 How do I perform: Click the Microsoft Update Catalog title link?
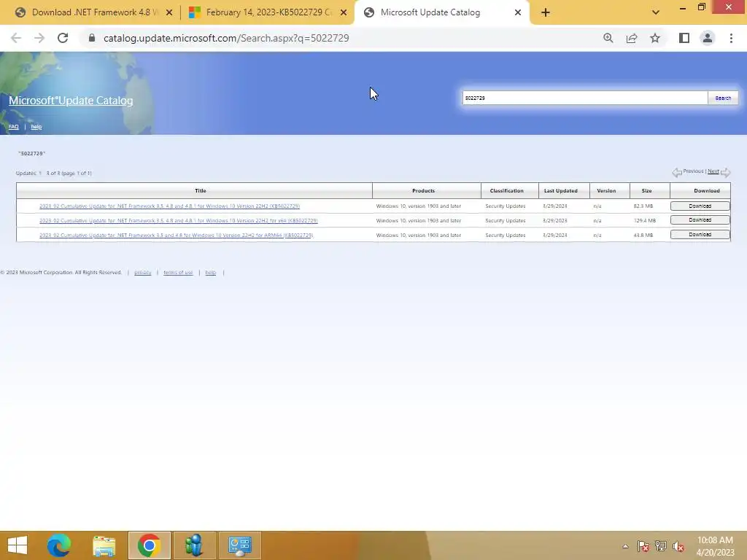[71, 101]
